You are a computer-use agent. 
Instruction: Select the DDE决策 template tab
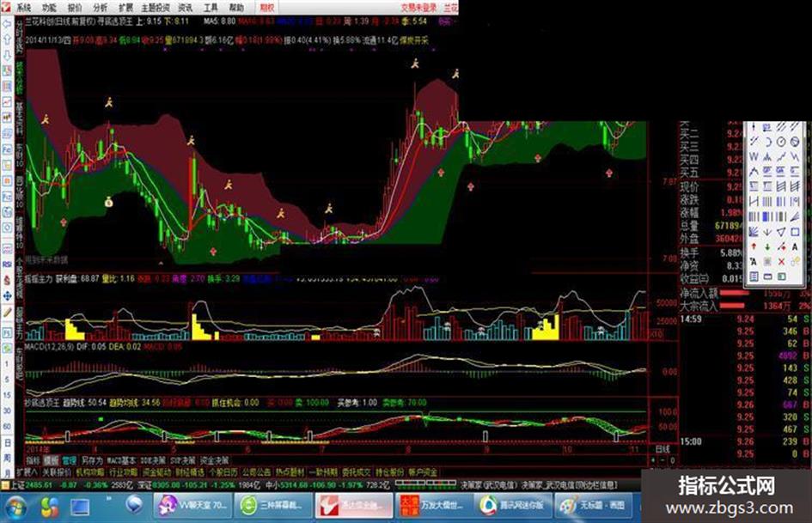click(153, 460)
